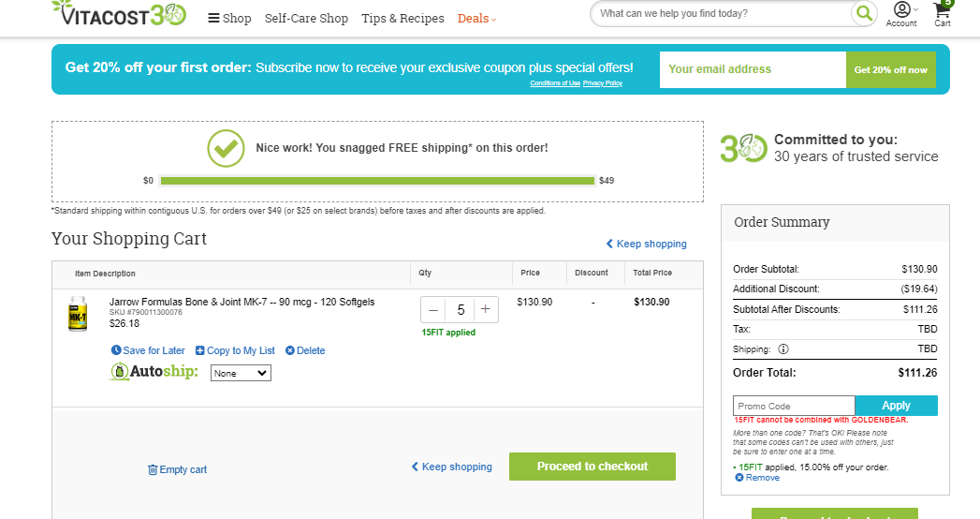Open the Conditions of Use link
The image size is (980, 519).
coord(555,83)
